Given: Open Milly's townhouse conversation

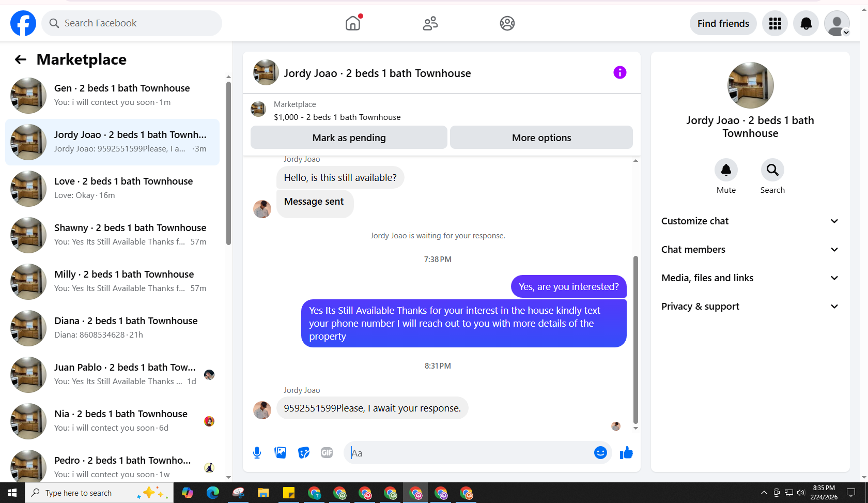Looking at the screenshot, I should click(x=112, y=282).
